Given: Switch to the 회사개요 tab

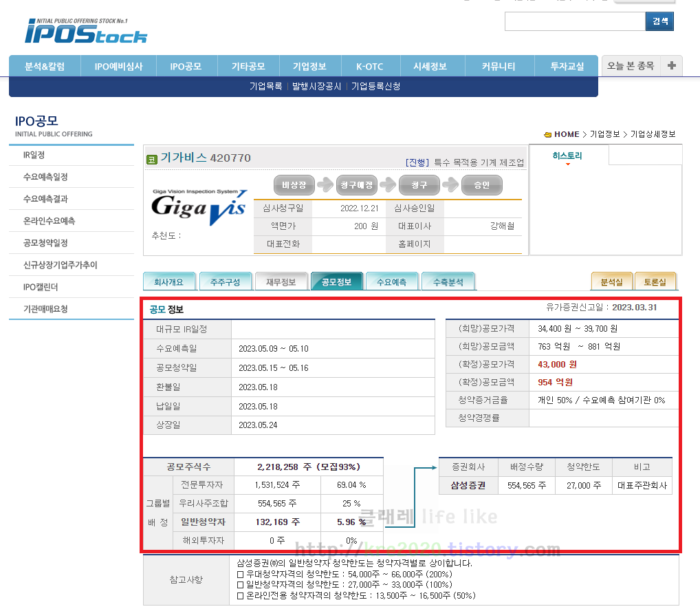Looking at the screenshot, I should point(169,281).
